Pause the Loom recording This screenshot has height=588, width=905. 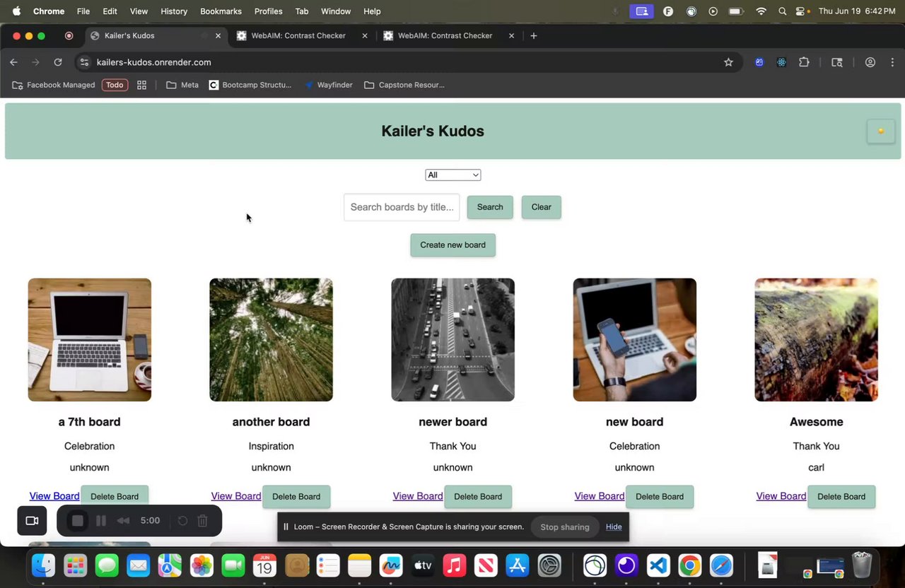[101, 521]
